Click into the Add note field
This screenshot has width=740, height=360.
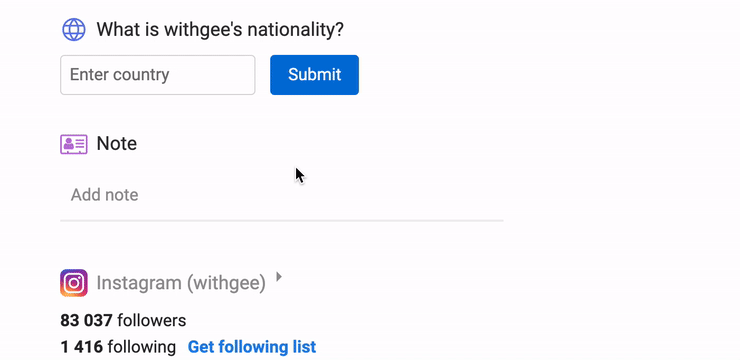pyautogui.click(x=282, y=195)
